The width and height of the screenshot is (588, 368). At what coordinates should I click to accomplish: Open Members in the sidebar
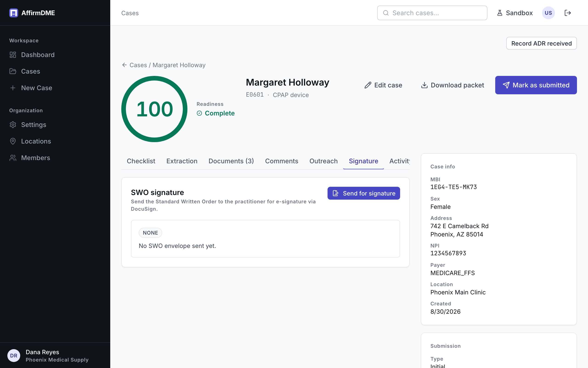[35, 158]
